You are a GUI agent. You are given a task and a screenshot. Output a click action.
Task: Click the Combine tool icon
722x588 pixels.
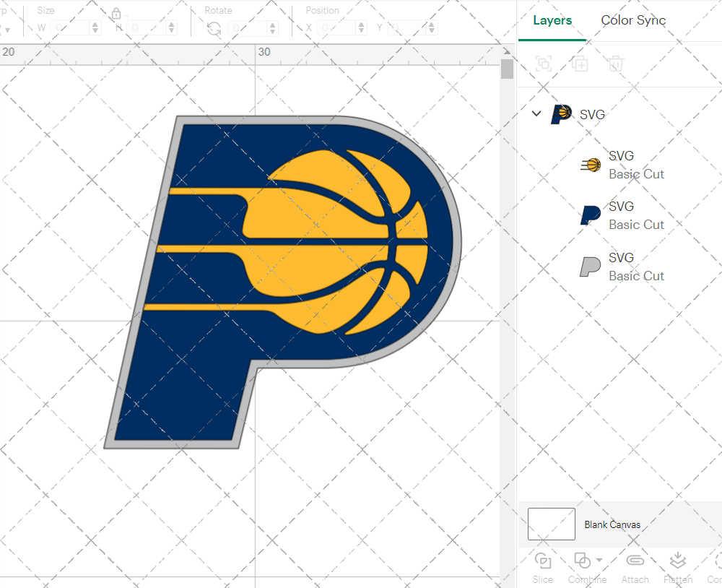[582, 561]
